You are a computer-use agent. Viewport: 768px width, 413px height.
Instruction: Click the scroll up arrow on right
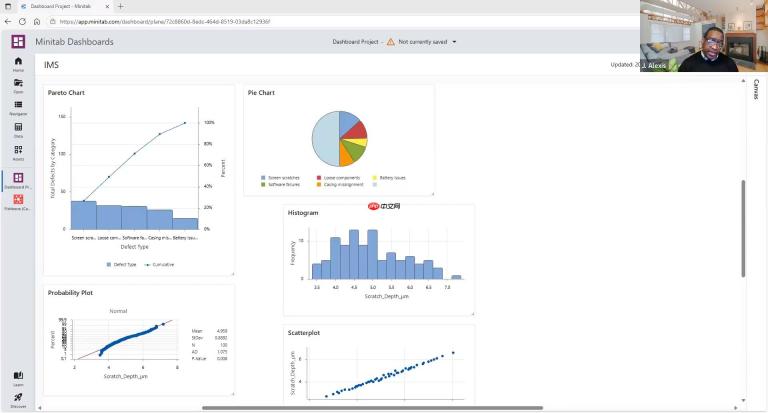[743, 81]
